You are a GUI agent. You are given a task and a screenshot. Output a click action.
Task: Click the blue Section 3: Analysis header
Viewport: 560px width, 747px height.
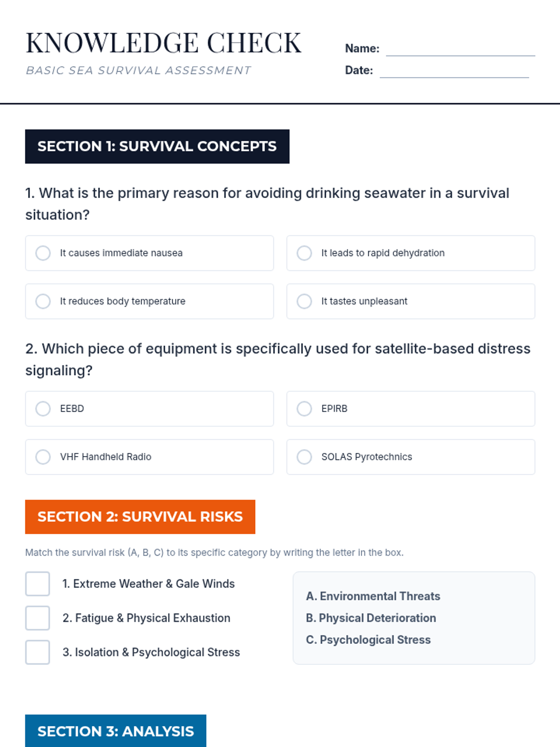(116, 731)
